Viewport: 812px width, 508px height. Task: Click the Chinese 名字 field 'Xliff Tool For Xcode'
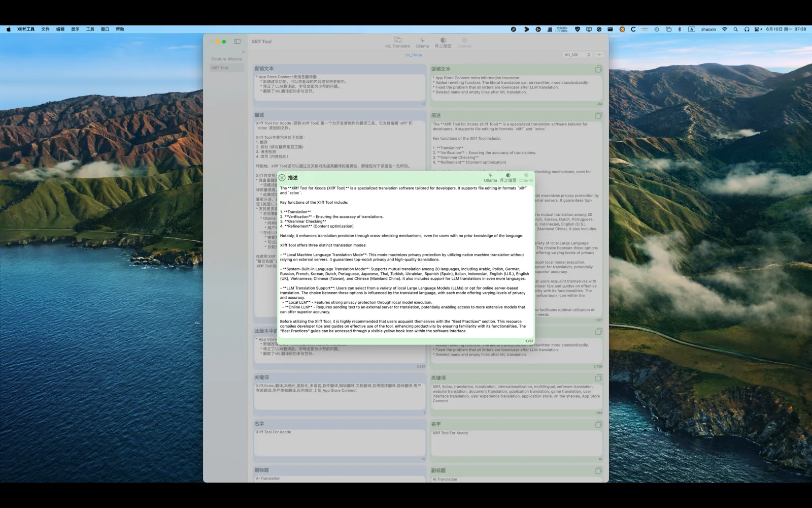340,442
